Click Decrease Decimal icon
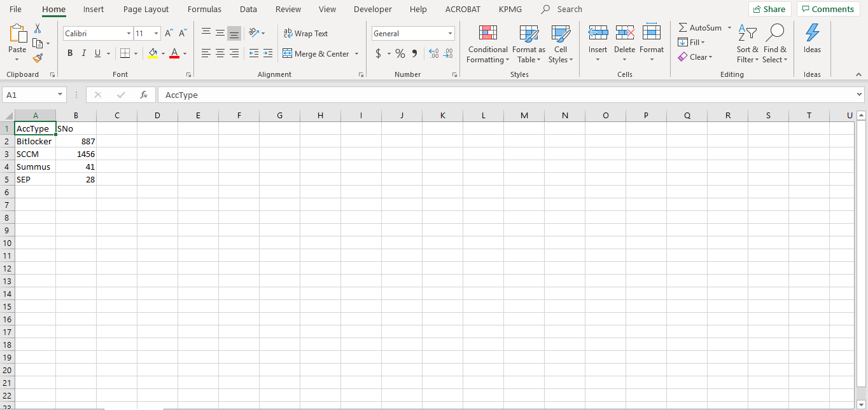This screenshot has width=868, height=410. pyautogui.click(x=448, y=53)
